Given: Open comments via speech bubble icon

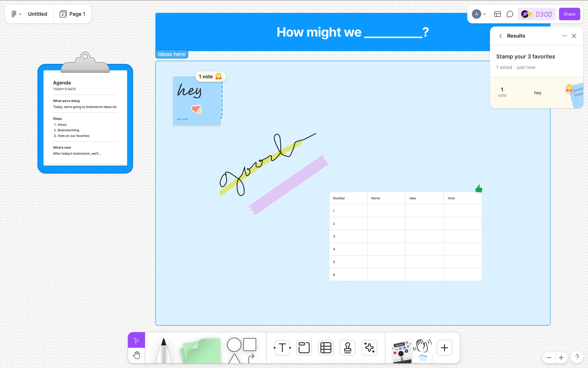Looking at the screenshot, I should pos(510,14).
